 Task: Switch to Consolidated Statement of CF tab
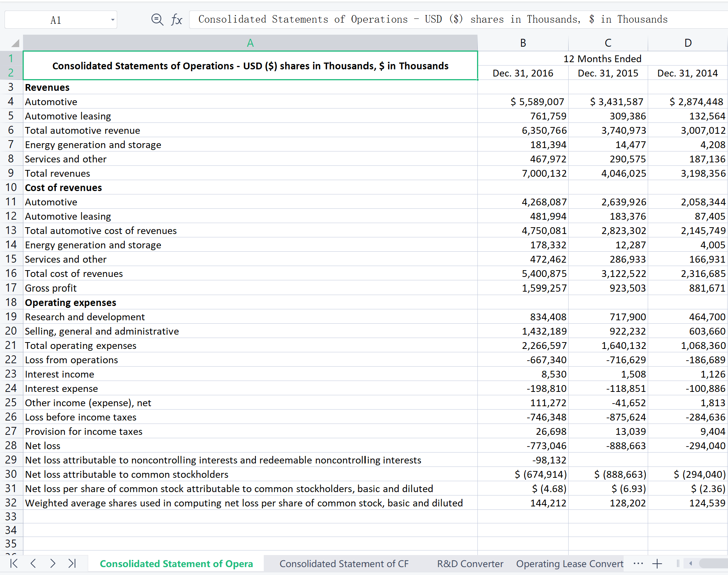tap(344, 564)
